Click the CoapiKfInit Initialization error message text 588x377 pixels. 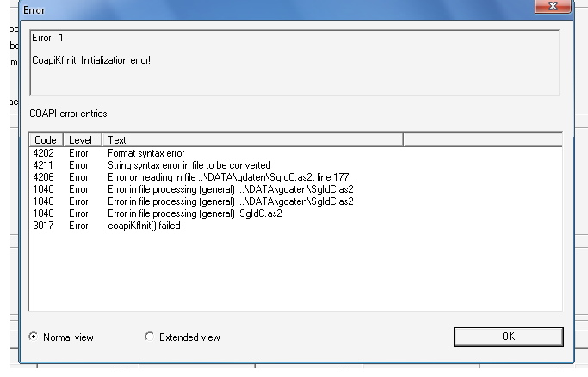coord(91,60)
